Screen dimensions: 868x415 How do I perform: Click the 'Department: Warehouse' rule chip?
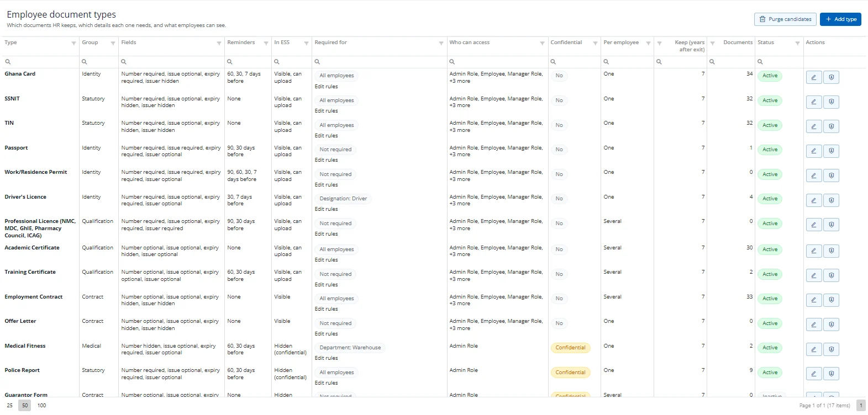point(350,348)
